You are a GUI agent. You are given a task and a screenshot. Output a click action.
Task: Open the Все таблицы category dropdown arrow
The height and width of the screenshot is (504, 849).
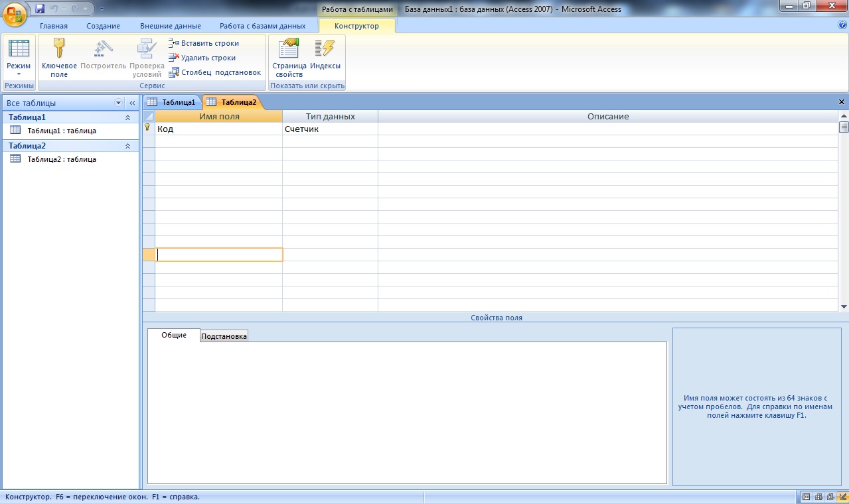119,103
